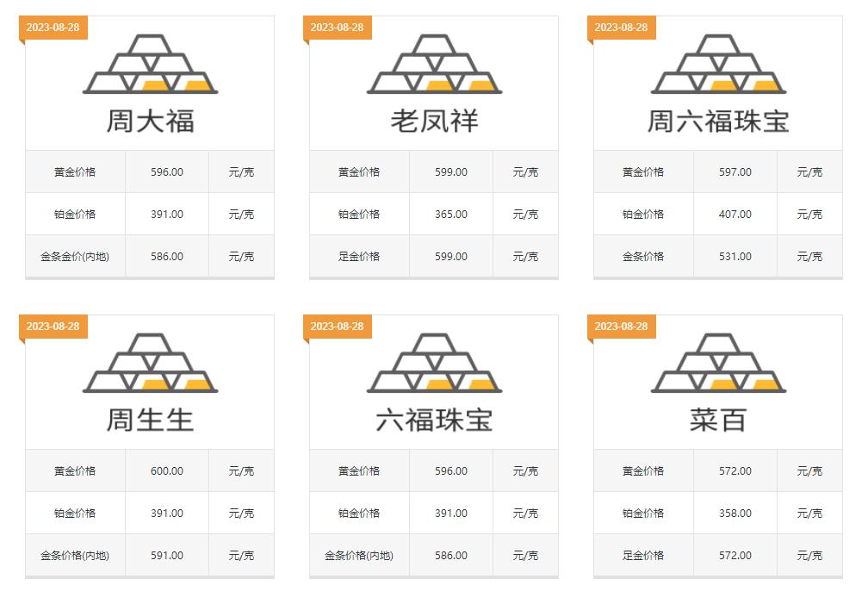Screen dimensions: 868x604
Task: Click the gold bars icon above 六福珠宝
Action: 434,363
